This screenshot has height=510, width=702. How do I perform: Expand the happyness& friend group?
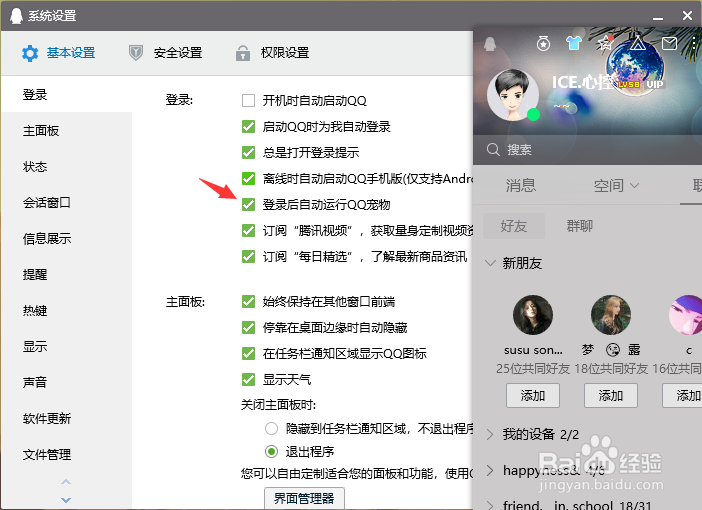(490, 470)
